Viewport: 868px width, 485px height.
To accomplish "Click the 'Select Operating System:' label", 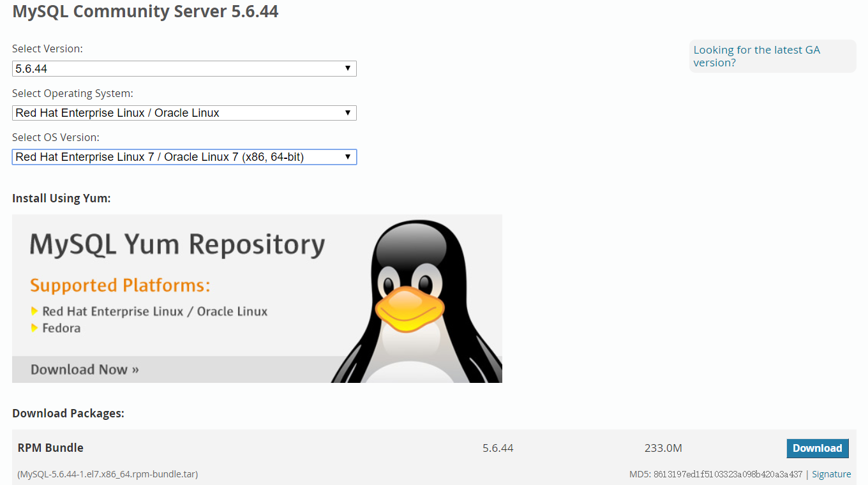I will click(x=73, y=93).
